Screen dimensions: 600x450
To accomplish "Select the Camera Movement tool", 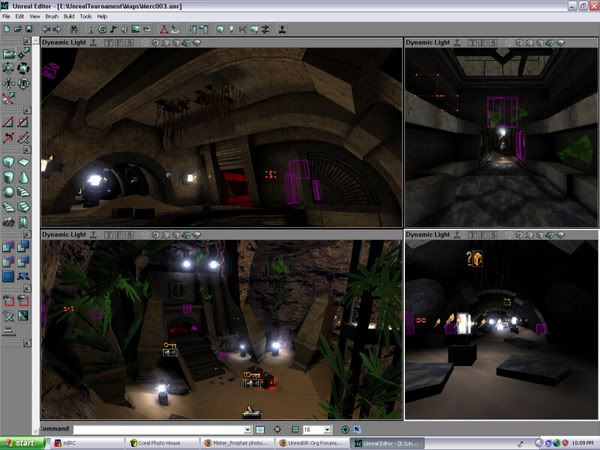I will 9,54.
